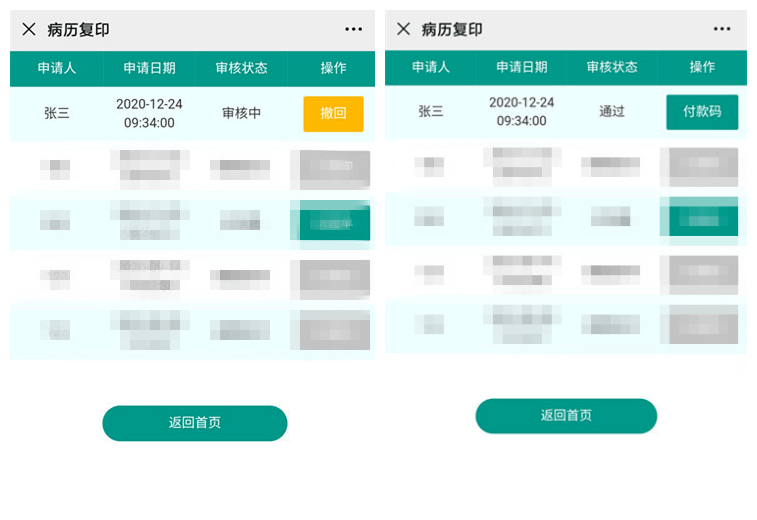The width and height of the screenshot is (757, 520).
Task: Close the left 病历复印 page
Action: click(29, 29)
